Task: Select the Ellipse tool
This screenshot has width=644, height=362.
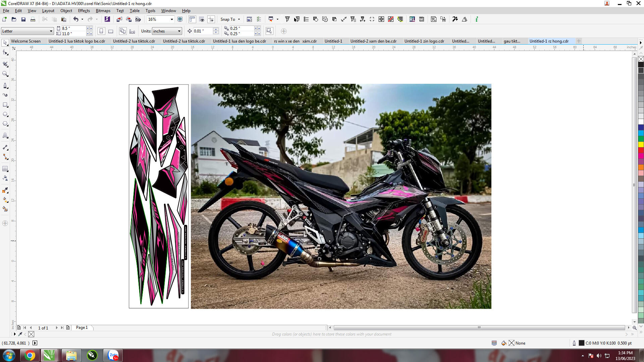Action: [x=5, y=115]
